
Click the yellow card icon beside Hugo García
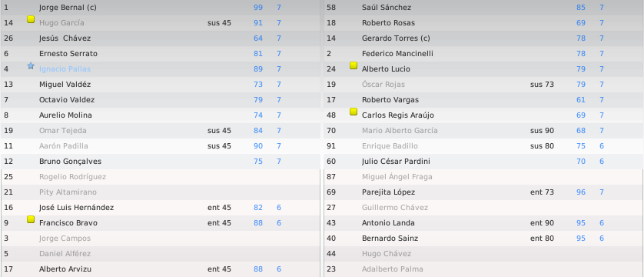[31, 19]
